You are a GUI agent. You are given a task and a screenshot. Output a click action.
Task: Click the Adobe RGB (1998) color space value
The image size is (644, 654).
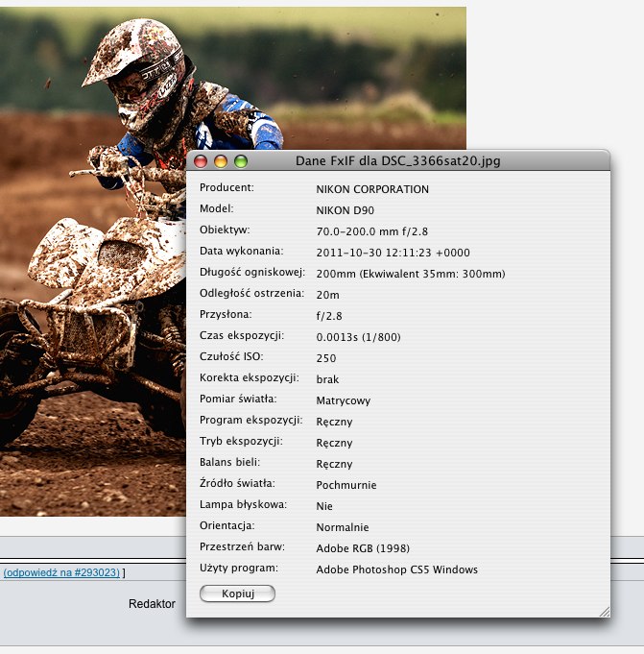tap(363, 548)
